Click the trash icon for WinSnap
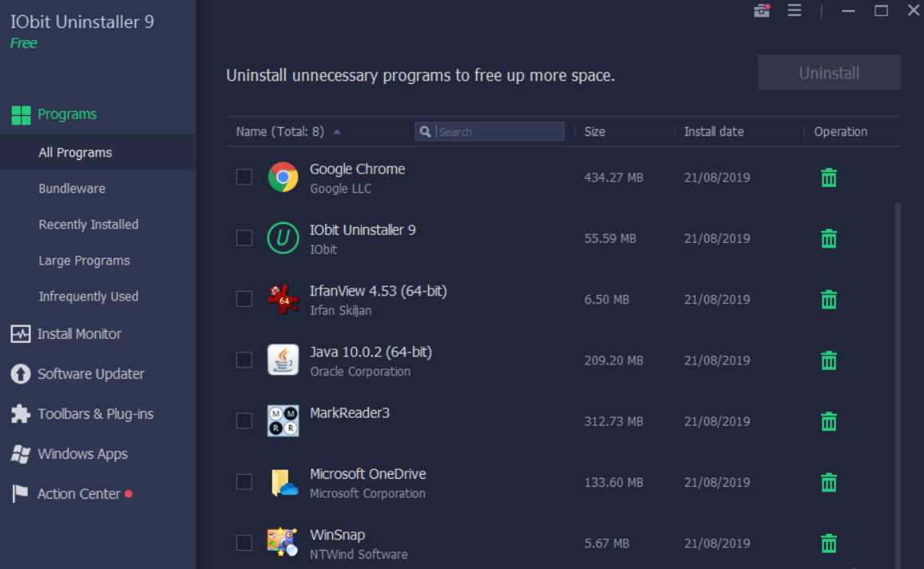The image size is (924, 569). click(828, 543)
